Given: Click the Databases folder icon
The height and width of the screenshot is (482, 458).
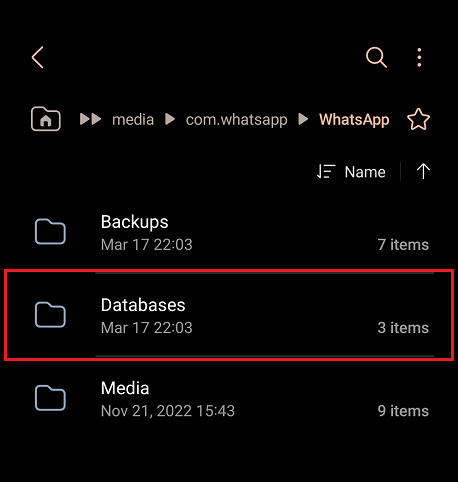Looking at the screenshot, I should 50,315.
